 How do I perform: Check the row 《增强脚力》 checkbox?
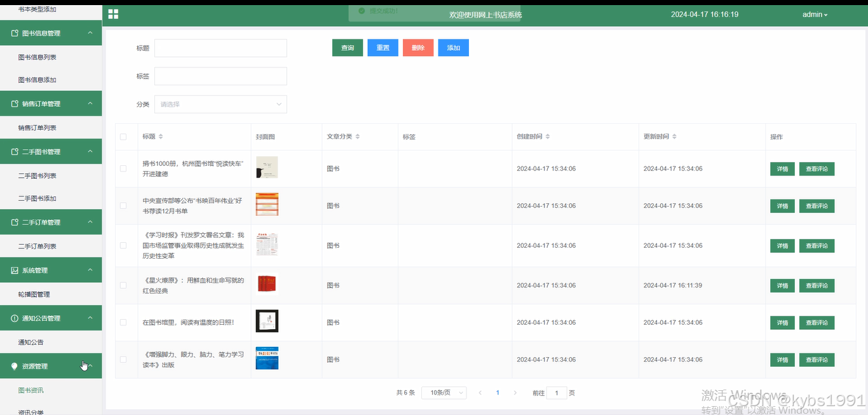(x=123, y=360)
